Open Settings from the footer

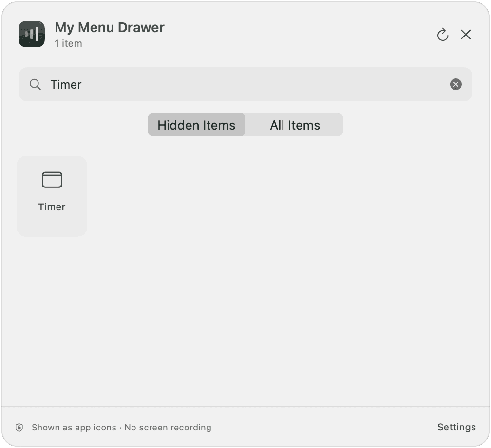456,427
